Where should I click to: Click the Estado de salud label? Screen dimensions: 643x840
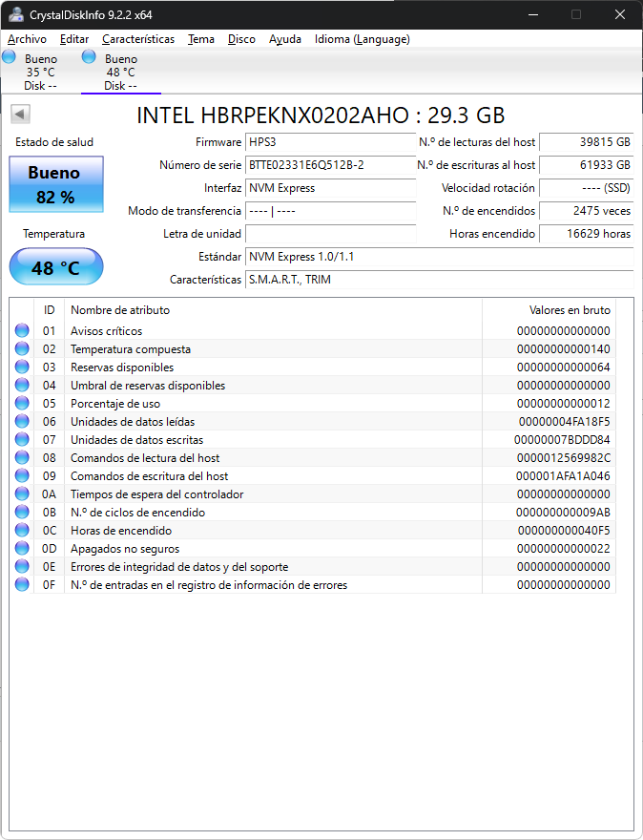pos(54,142)
